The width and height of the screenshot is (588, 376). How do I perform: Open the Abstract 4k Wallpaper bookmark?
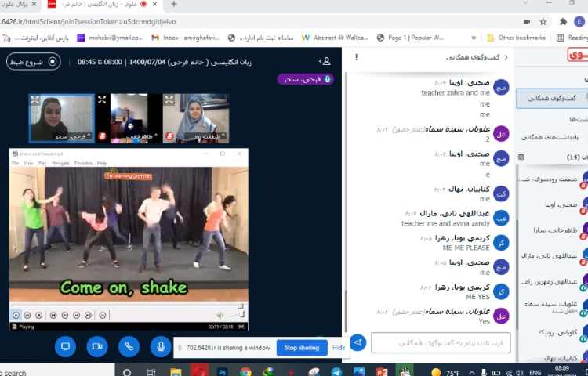pyautogui.click(x=335, y=38)
